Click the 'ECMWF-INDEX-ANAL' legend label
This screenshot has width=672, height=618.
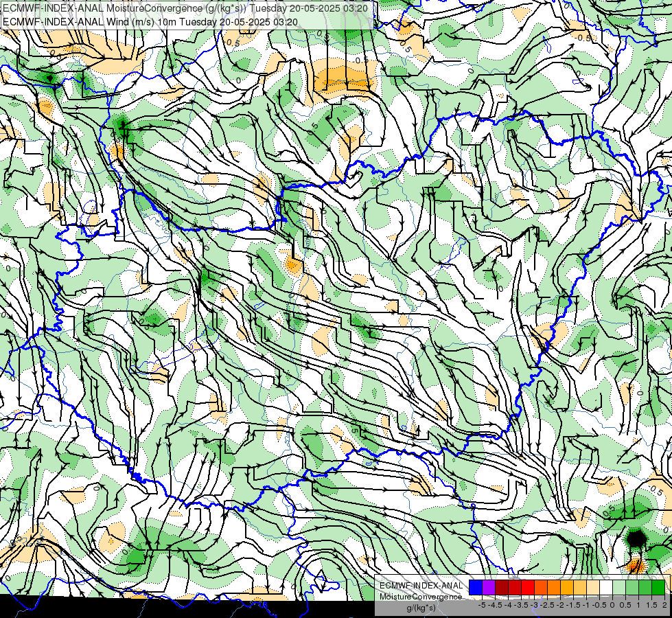(421, 586)
